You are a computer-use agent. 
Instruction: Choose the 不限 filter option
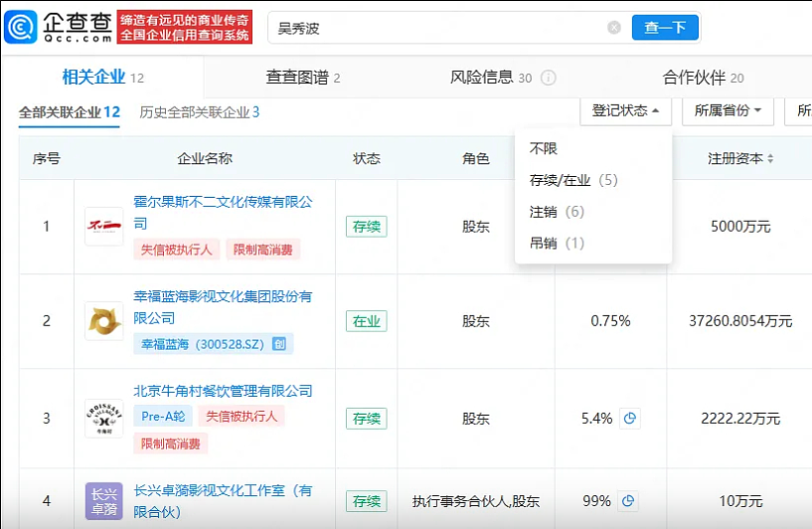[544, 149]
